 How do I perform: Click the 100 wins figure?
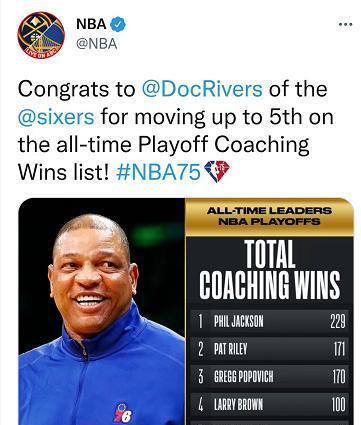click(338, 405)
